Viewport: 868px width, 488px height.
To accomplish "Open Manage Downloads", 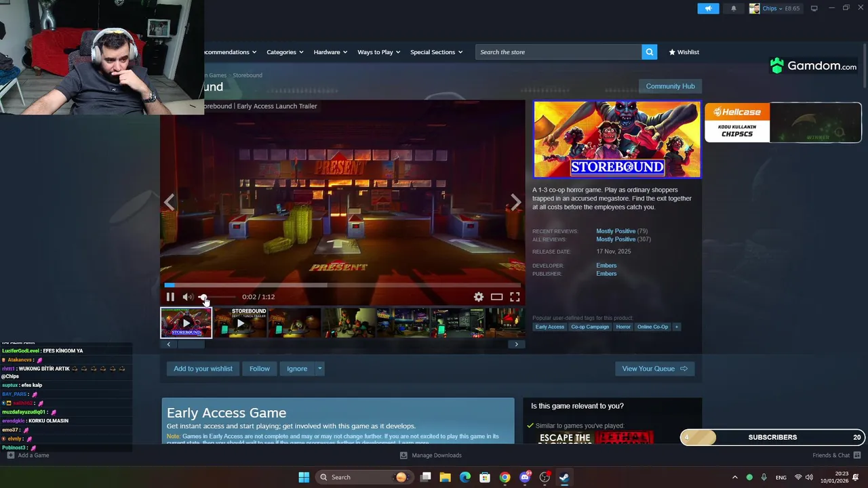I will pos(431,455).
